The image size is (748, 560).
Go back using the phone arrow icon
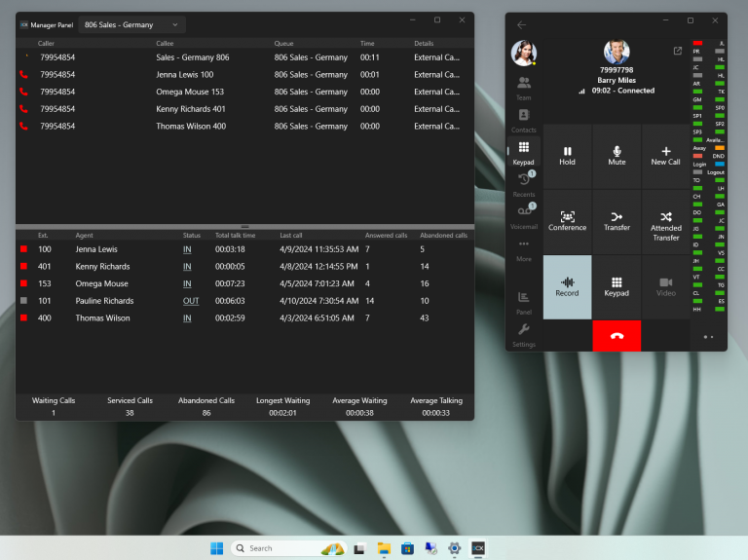(x=521, y=24)
